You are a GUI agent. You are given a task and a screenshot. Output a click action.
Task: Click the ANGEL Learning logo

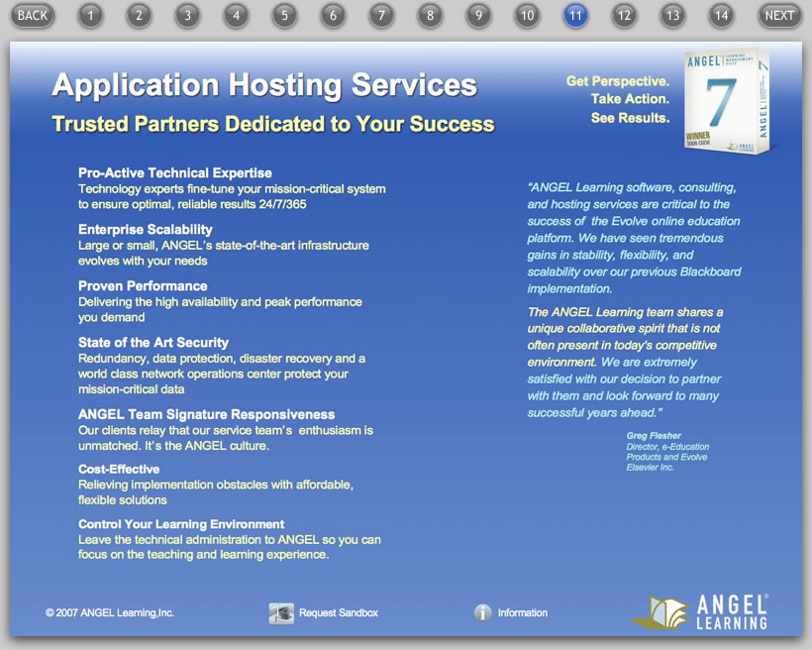pos(701,611)
